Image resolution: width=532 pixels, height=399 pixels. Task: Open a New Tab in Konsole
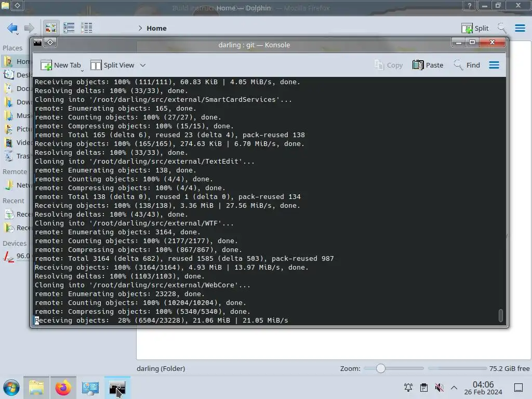point(61,65)
